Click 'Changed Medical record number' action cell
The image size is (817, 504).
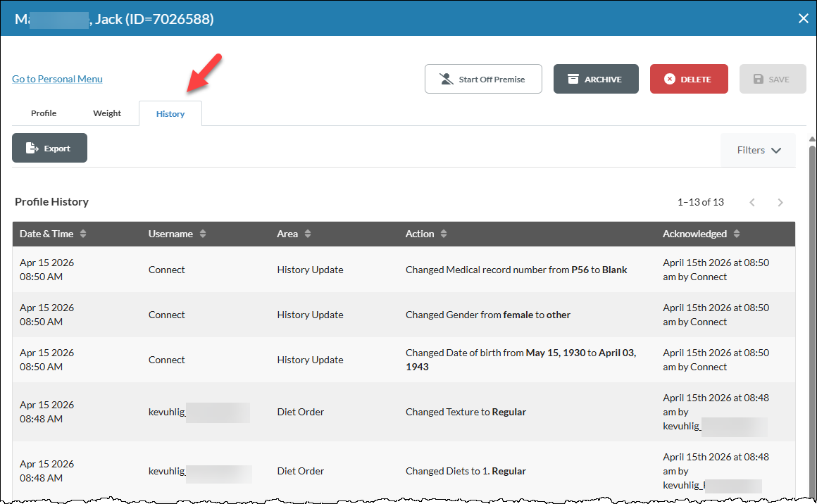516,270
